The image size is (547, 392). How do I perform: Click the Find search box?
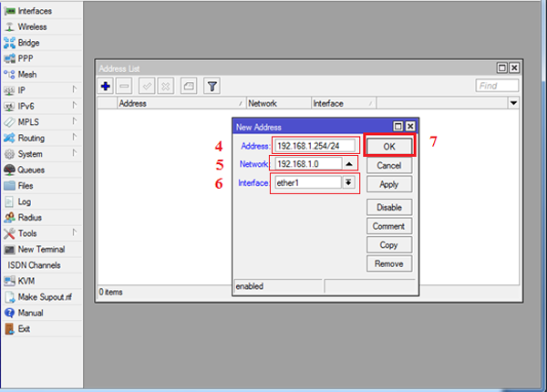tap(497, 86)
